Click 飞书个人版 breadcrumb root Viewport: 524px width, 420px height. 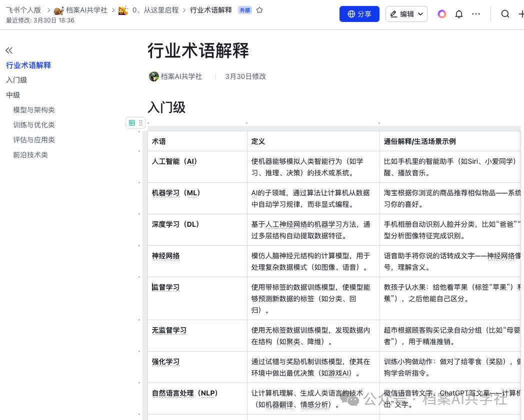pos(23,10)
